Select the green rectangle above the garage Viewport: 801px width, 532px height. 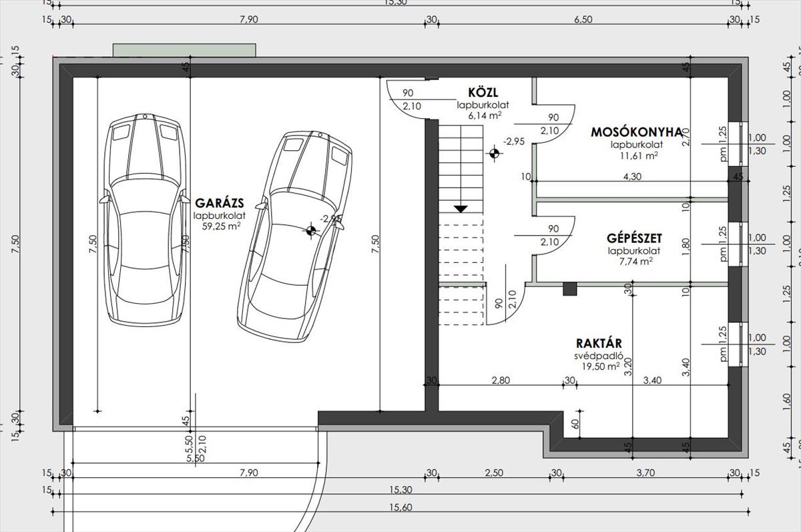[x=184, y=50]
